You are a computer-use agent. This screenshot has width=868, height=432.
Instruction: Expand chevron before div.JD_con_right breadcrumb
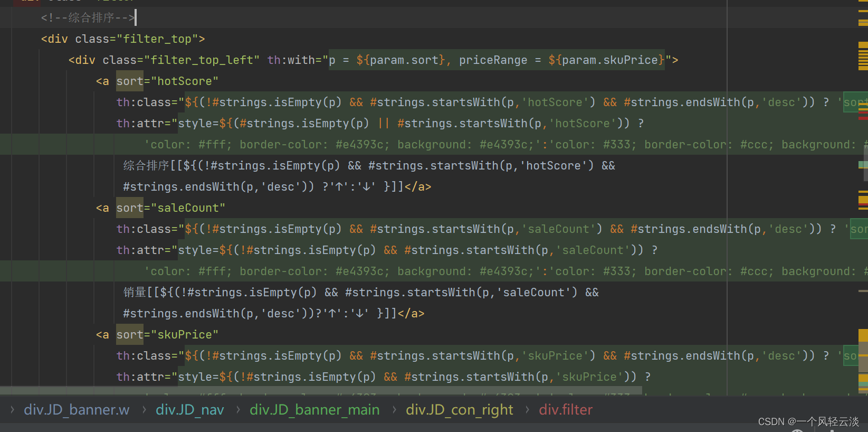pos(394,410)
